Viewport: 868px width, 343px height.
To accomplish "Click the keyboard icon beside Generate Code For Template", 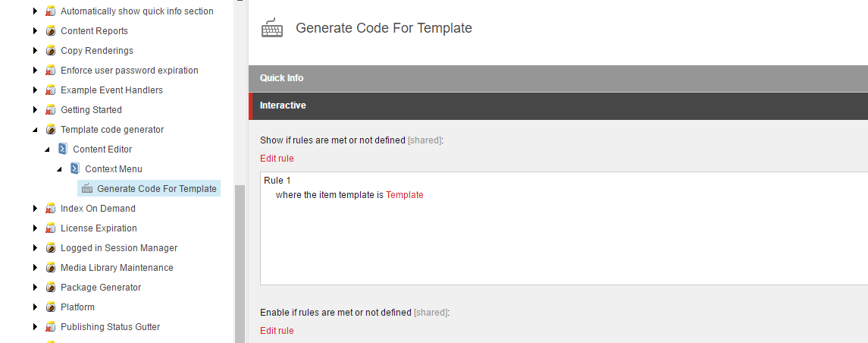I will click(x=87, y=188).
